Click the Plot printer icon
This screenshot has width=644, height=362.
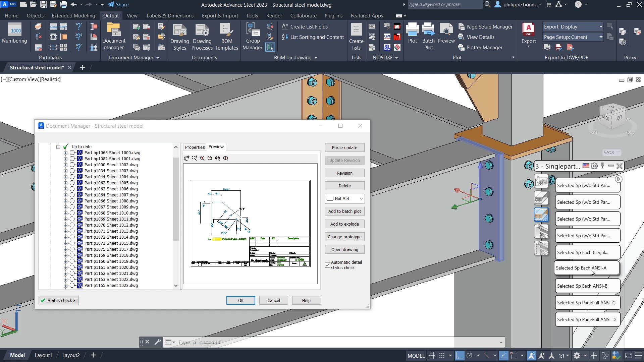click(x=412, y=33)
